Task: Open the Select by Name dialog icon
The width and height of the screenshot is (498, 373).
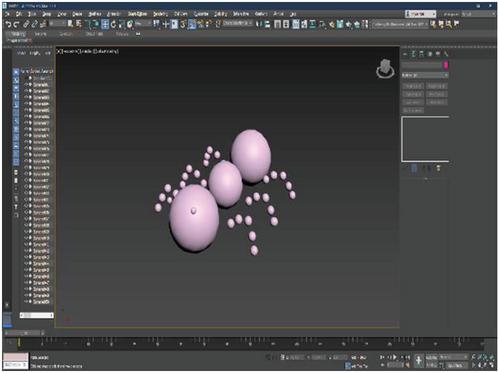Action: (79, 24)
